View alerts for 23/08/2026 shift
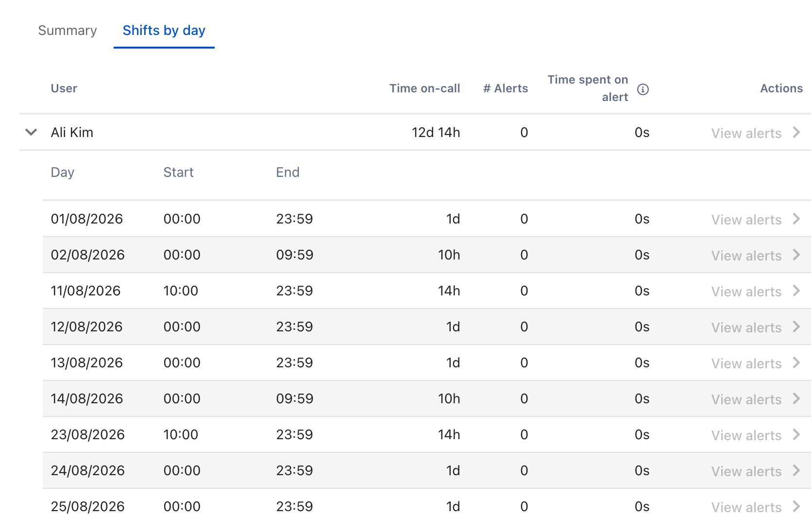Image resolution: width=812 pixels, height=515 pixels. (746, 435)
